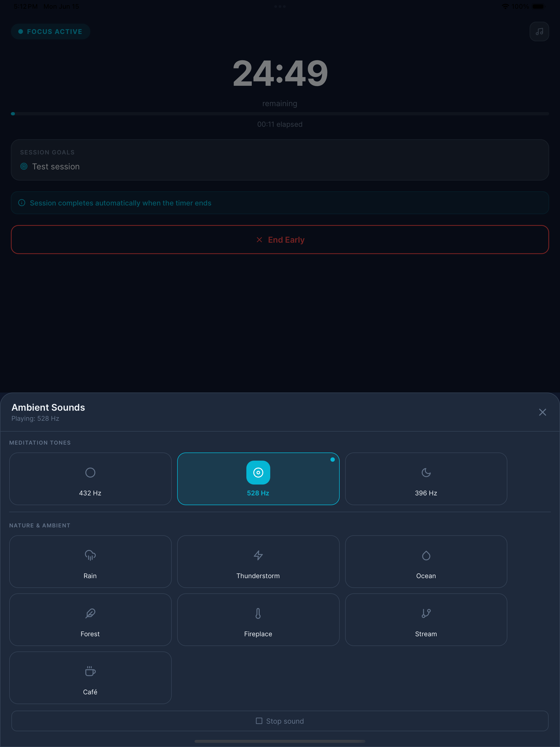Click the session progress bar
Screen dimensions: 560x747
pos(280,114)
